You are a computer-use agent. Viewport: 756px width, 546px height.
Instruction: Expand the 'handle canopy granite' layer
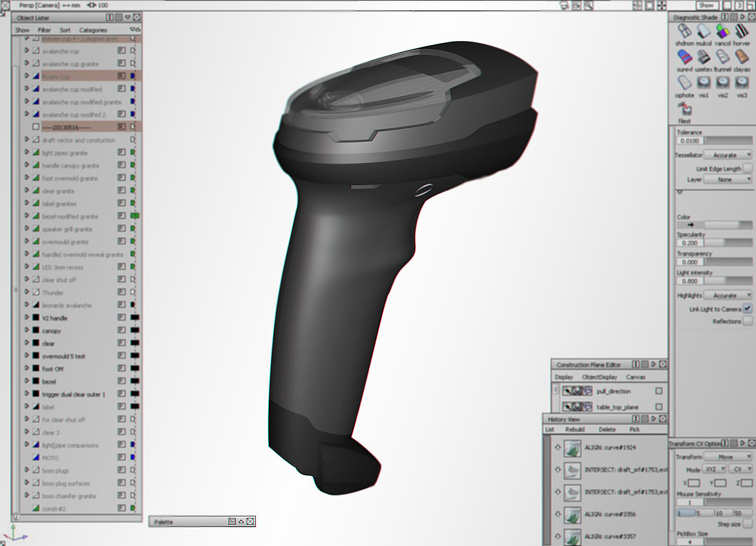[26, 165]
